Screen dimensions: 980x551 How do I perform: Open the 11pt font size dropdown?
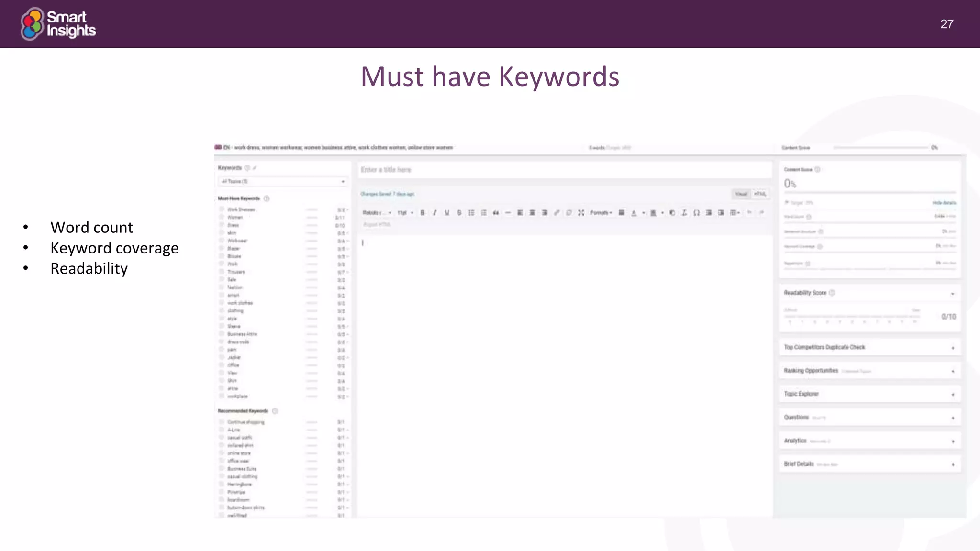406,213
